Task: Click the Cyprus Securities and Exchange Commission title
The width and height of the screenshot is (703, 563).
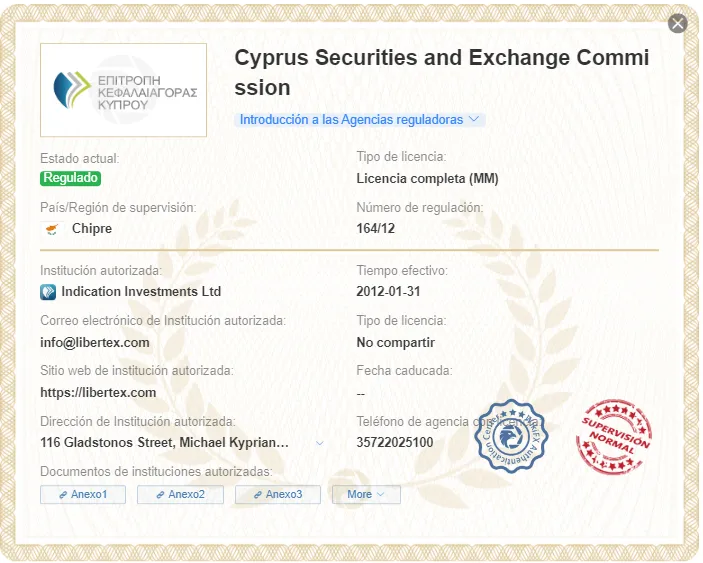Action: (442, 72)
